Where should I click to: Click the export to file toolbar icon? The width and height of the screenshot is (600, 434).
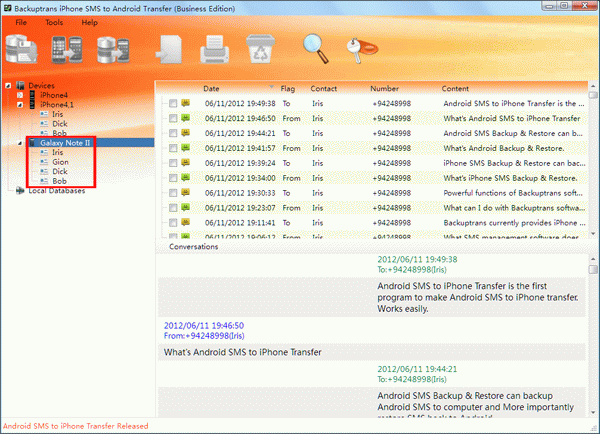coord(169,49)
